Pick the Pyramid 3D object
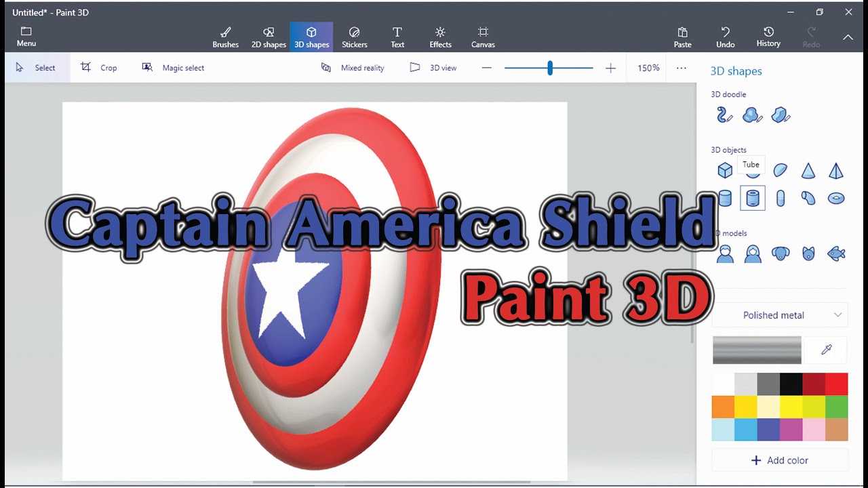The width and height of the screenshot is (868, 488). (836, 170)
